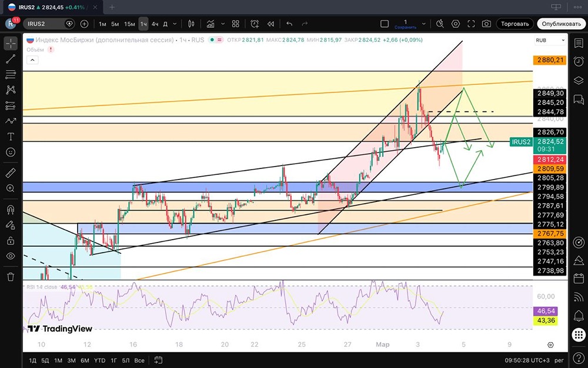The image size is (588, 368).
Task: Collapse the indicator legend chevron
Action: point(32,59)
